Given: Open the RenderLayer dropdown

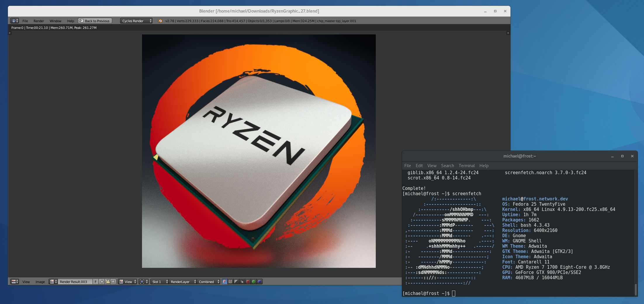Looking at the screenshot, I should (x=183, y=282).
